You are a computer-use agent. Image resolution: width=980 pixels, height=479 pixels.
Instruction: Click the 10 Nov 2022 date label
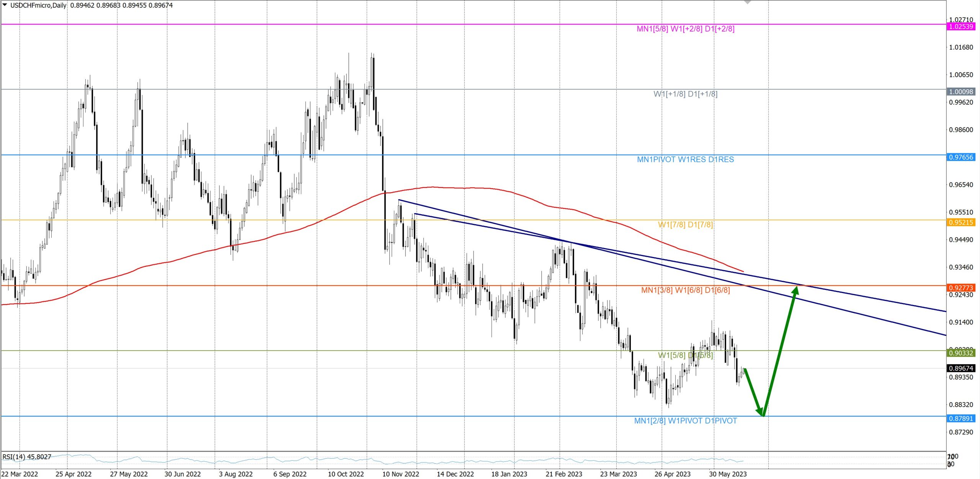tap(400, 474)
